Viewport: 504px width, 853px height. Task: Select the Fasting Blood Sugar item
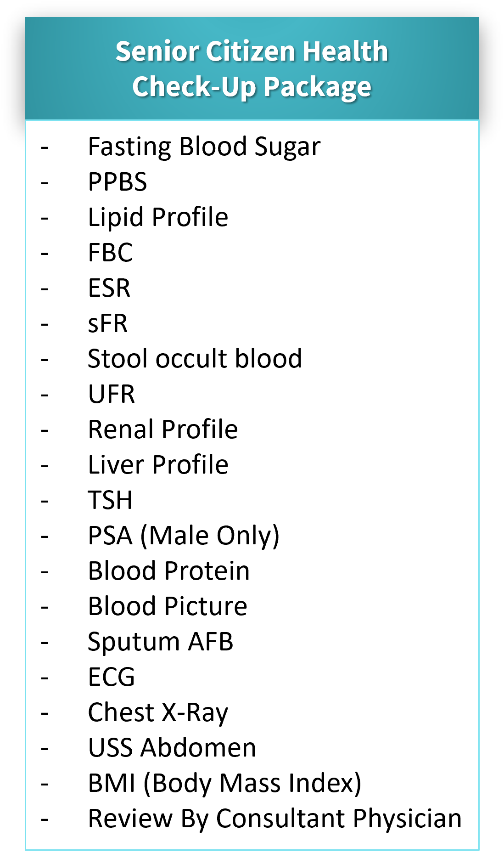tap(204, 147)
